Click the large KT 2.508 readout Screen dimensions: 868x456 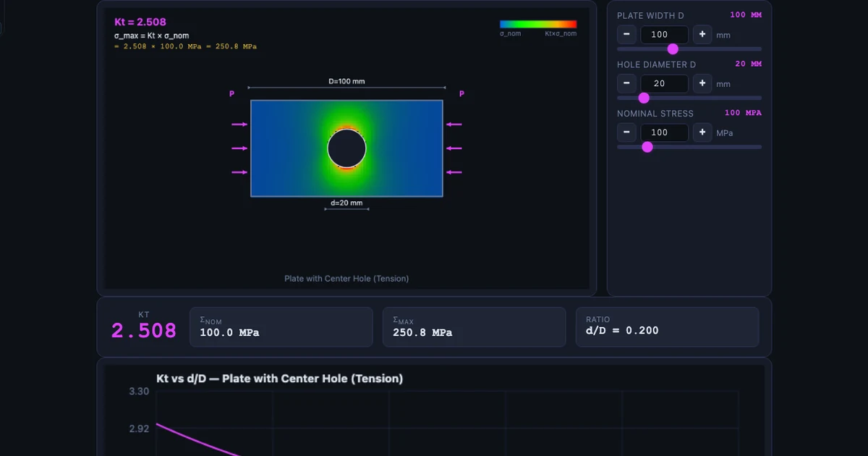pyautogui.click(x=143, y=331)
